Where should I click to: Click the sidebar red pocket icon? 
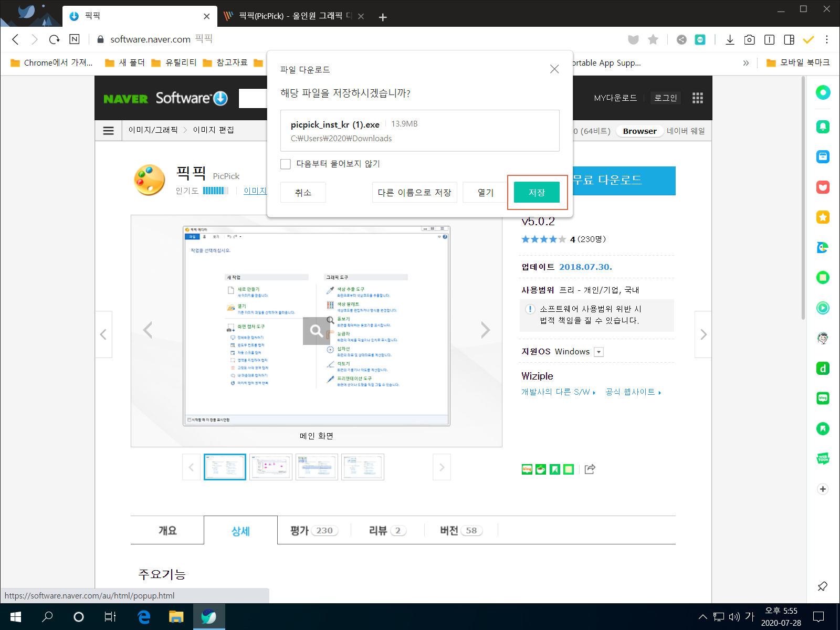823,187
